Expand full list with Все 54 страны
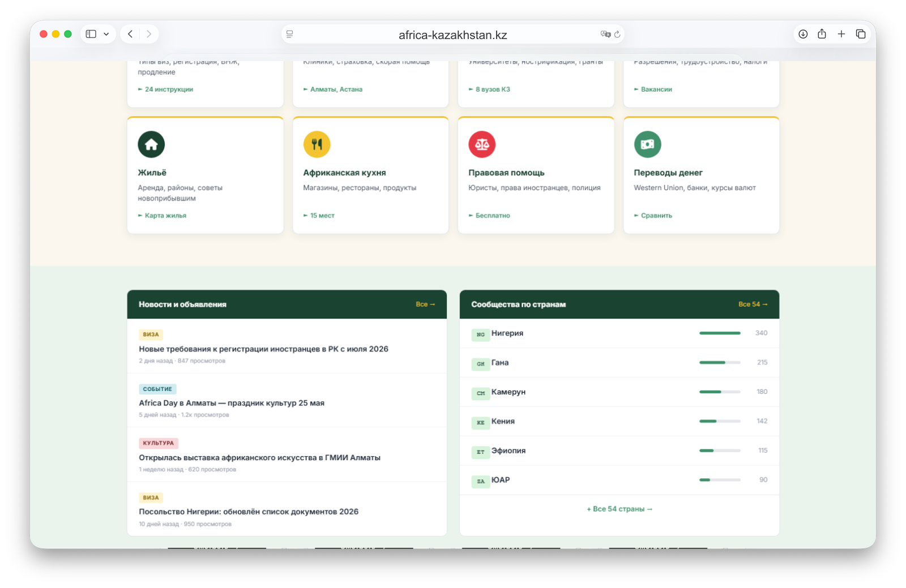This screenshot has width=906, height=588. click(x=619, y=509)
